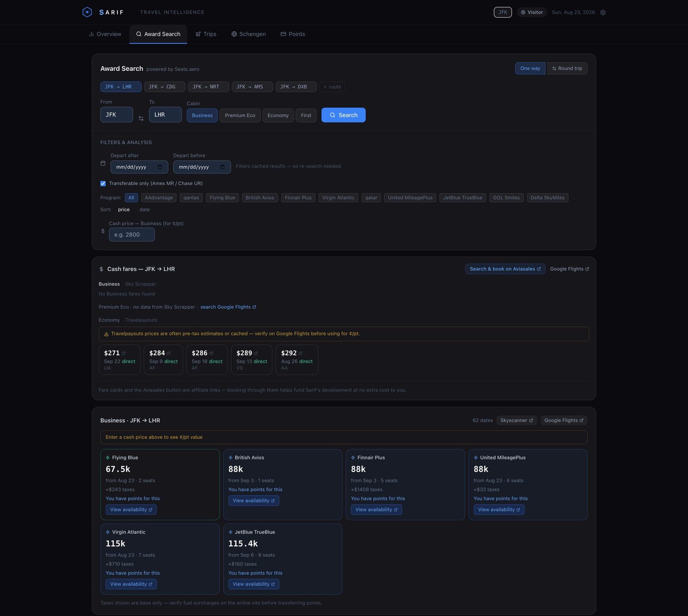Click the blue Search button
Viewport: 688px width, 616px height.
point(344,115)
